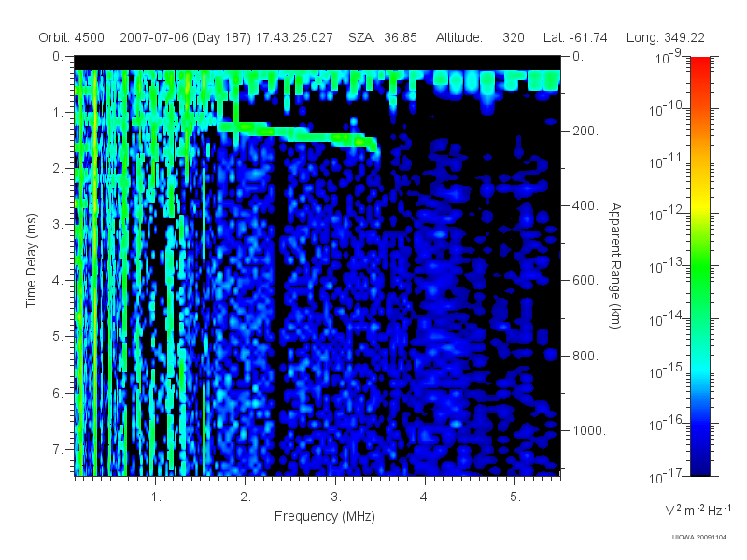747x560 pixels.
Task: Click the 'Frequency (MHz)' axis label
Action: 325,516
